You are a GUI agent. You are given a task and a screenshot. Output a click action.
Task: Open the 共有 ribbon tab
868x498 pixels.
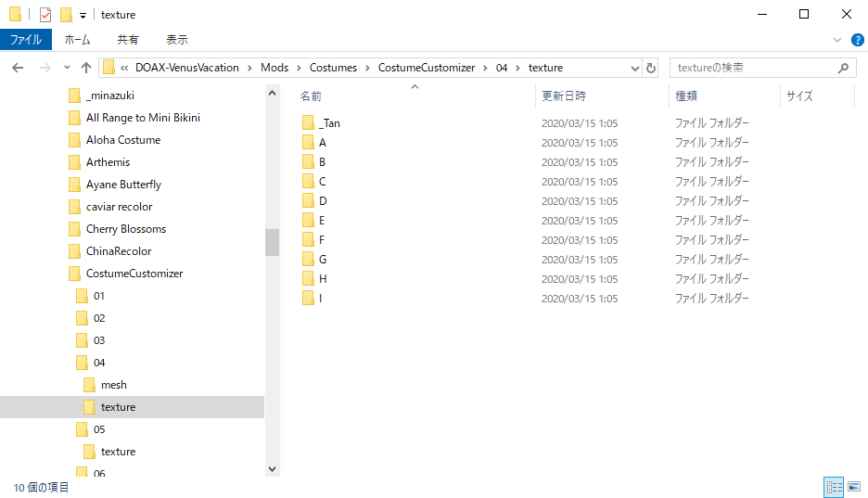(x=128, y=39)
